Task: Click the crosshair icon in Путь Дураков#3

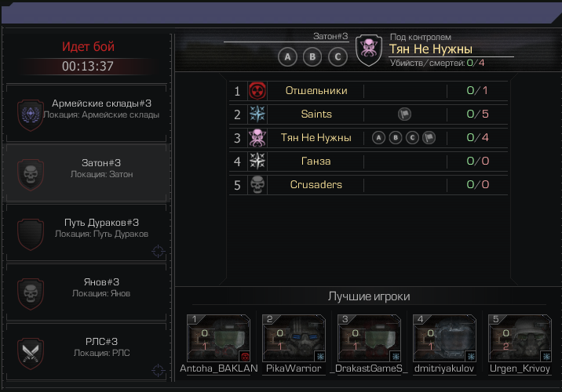Action: pos(158,251)
